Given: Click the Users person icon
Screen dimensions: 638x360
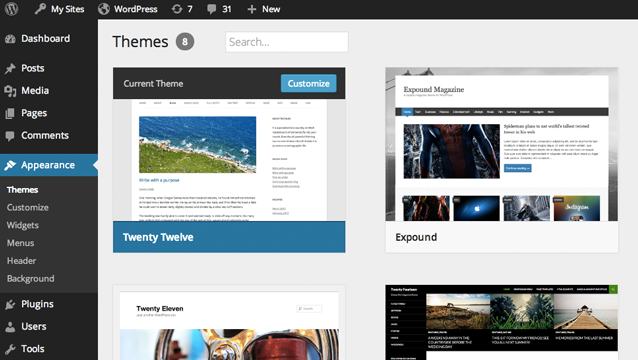Looking at the screenshot, I should [x=10, y=327].
